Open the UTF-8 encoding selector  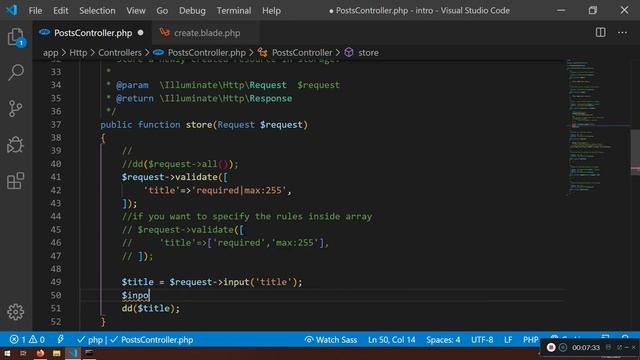[482, 340]
